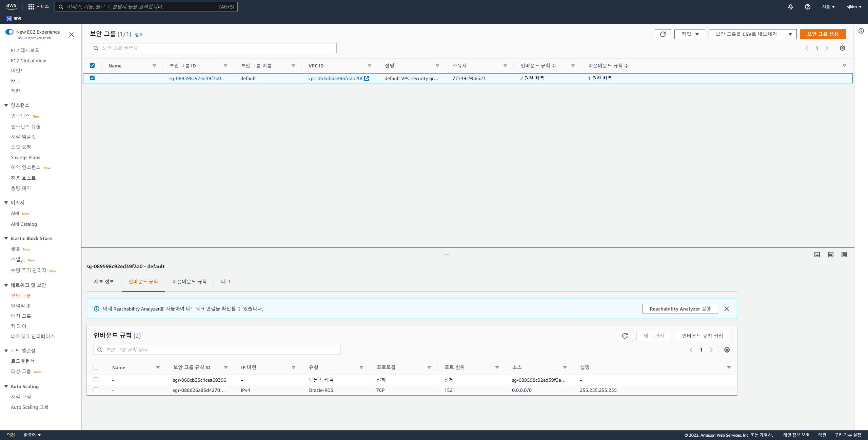Switch to the 아웃바운드 규칙 tab

click(189, 281)
